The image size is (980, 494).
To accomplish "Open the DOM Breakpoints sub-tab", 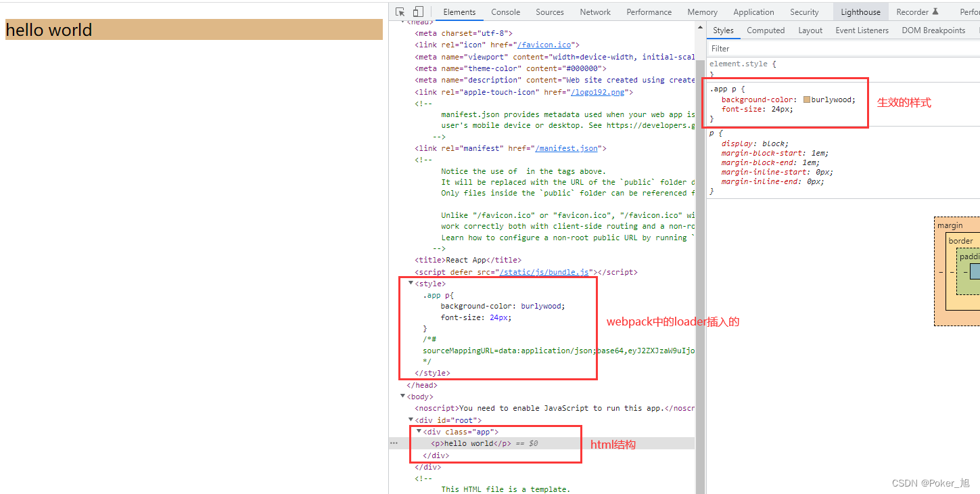I will 933,30.
